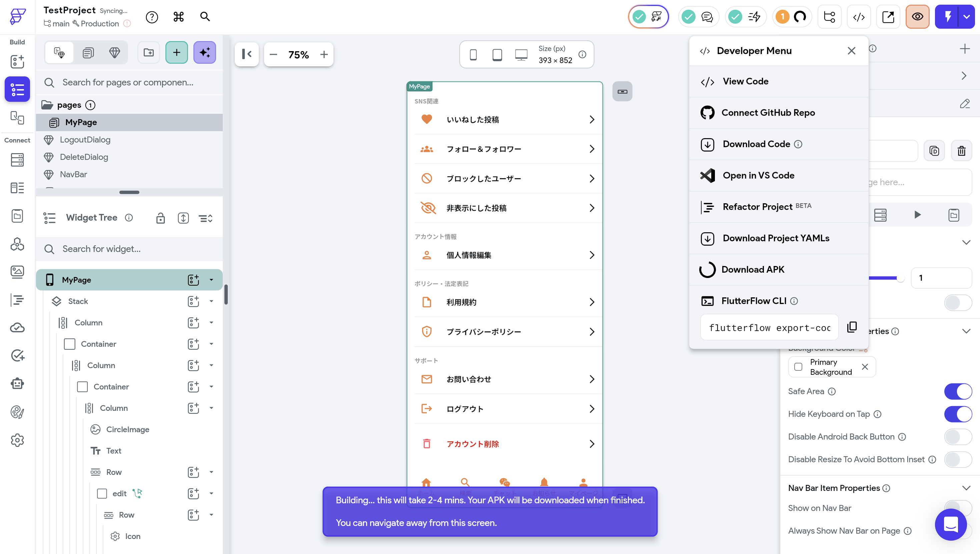Image resolution: width=980 pixels, height=554 pixels.
Task: Click Primary Background color swatch
Action: tap(799, 367)
